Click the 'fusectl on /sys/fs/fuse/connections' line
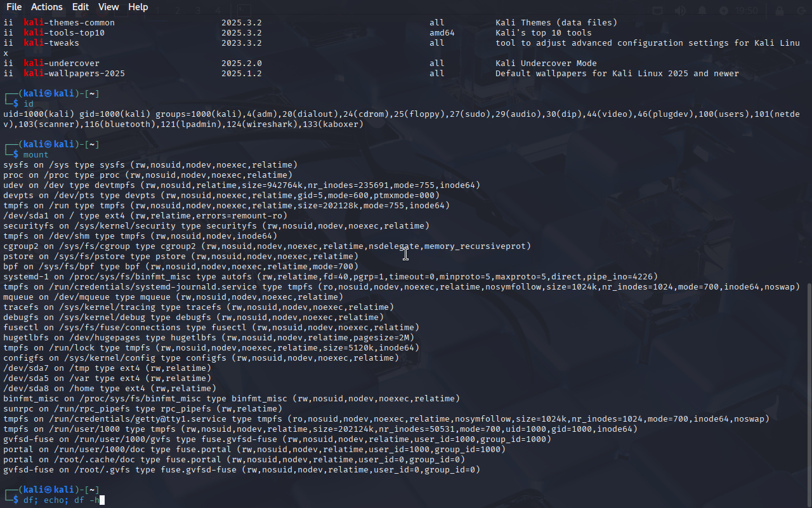The image size is (812, 508). pyautogui.click(x=211, y=328)
